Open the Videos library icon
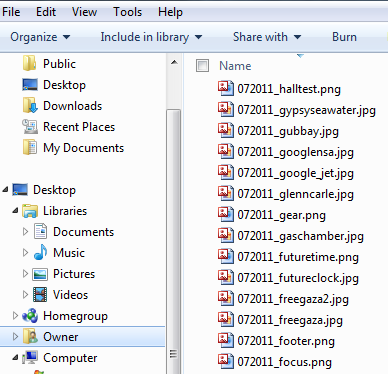 (40, 295)
